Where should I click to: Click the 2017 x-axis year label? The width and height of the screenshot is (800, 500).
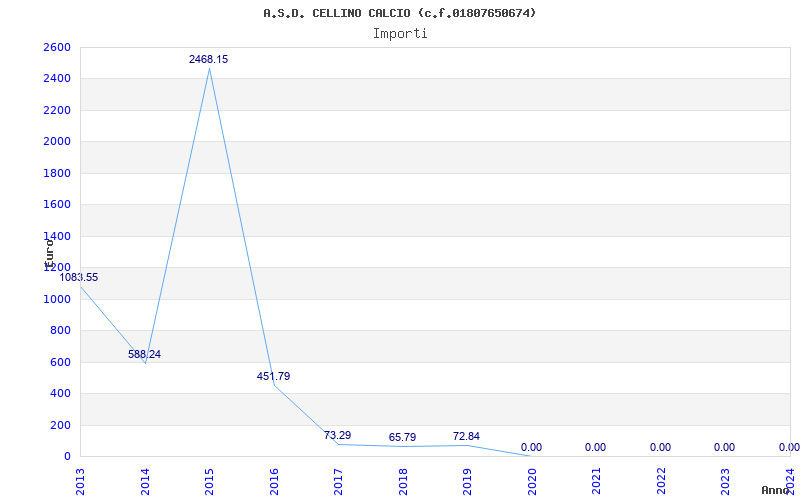point(338,482)
